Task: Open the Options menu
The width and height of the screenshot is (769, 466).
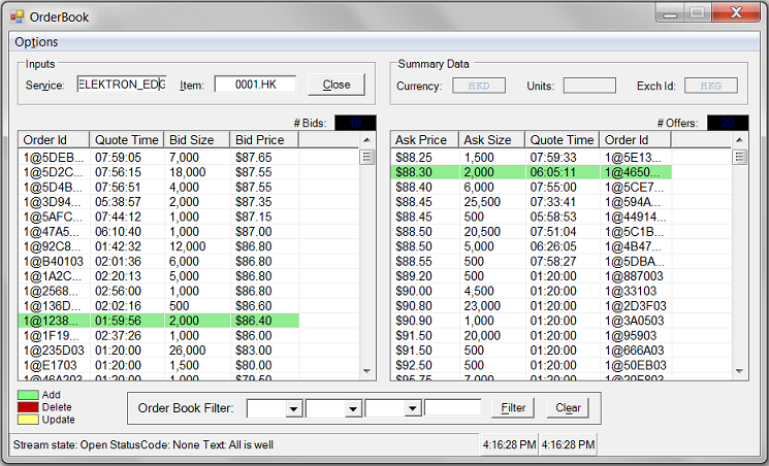Action: [x=36, y=42]
